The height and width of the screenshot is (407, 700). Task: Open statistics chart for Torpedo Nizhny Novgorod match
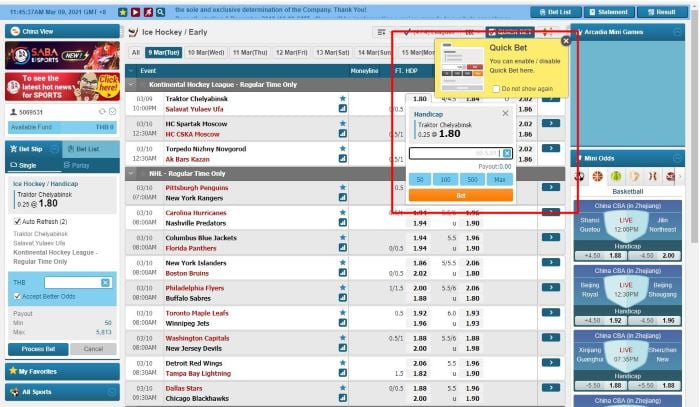point(342,158)
